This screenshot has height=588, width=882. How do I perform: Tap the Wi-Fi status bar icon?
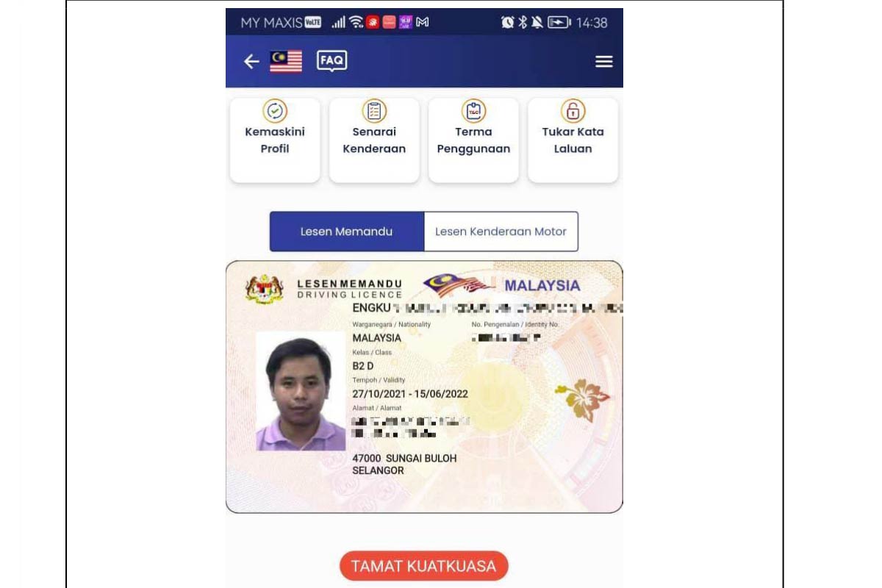tap(356, 22)
